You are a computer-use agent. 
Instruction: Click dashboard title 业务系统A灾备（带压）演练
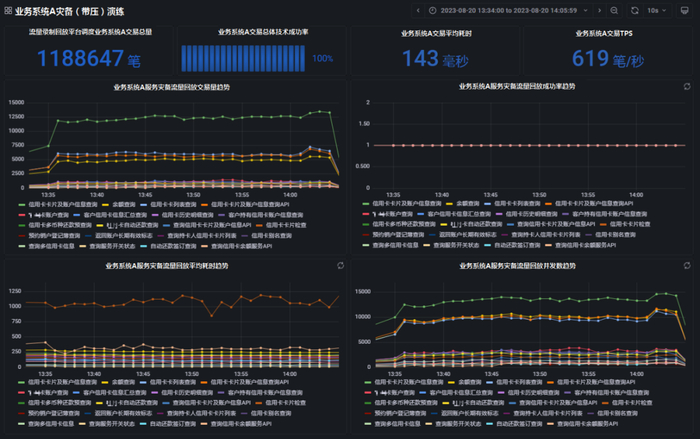(70, 11)
